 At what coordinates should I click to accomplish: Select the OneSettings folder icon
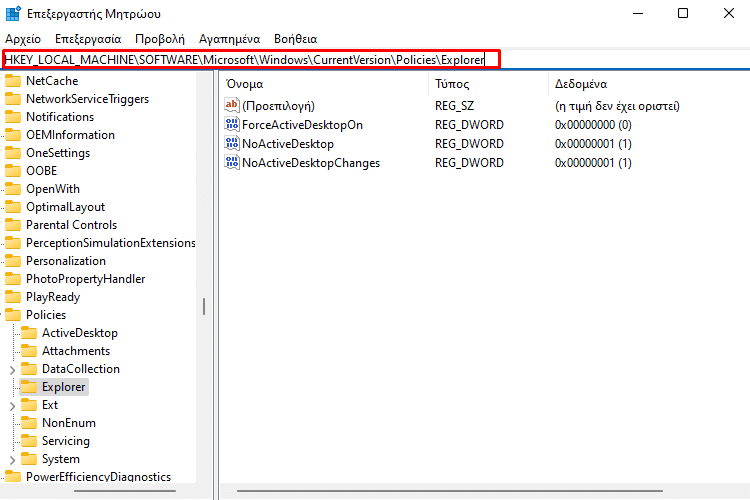pos(13,153)
